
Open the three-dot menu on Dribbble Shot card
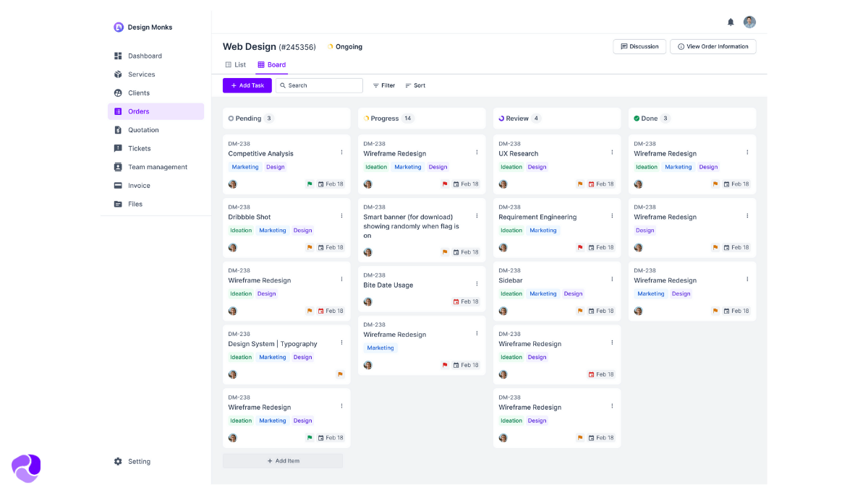click(x=341, y=215)
